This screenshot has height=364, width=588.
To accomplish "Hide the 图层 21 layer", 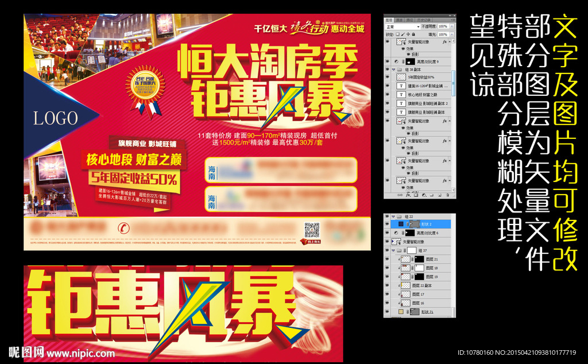I will tap(387, 259).
